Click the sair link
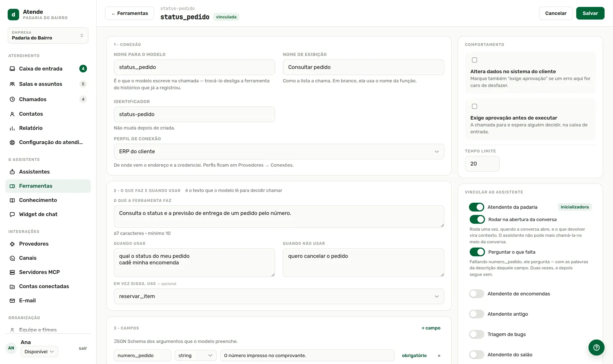 pos(83,348)
